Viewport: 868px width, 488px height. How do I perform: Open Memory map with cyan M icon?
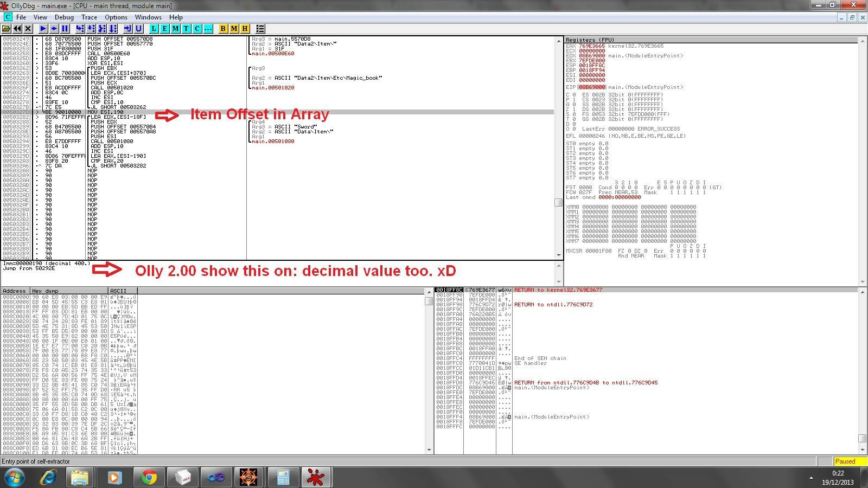pyautogui.click(x=176, y=28)
